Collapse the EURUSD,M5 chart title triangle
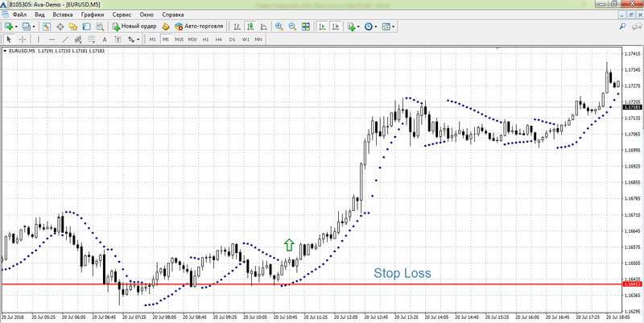 coord(5,51)
